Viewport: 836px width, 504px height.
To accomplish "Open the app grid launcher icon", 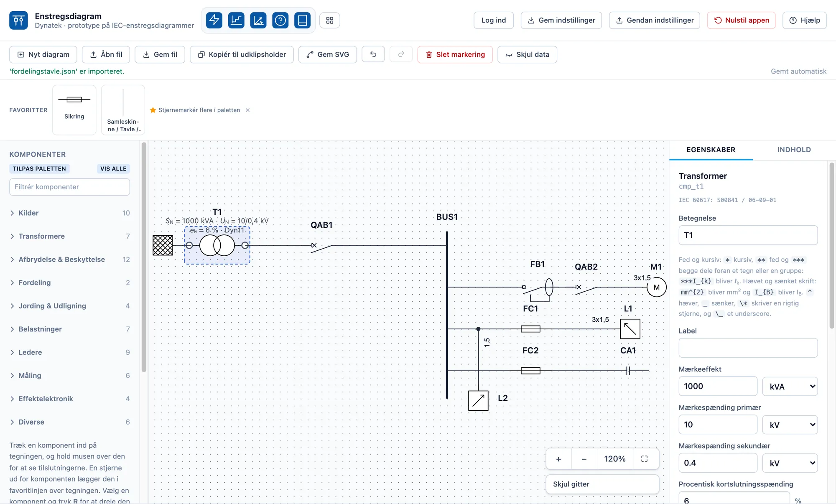I will click(330, 20).
